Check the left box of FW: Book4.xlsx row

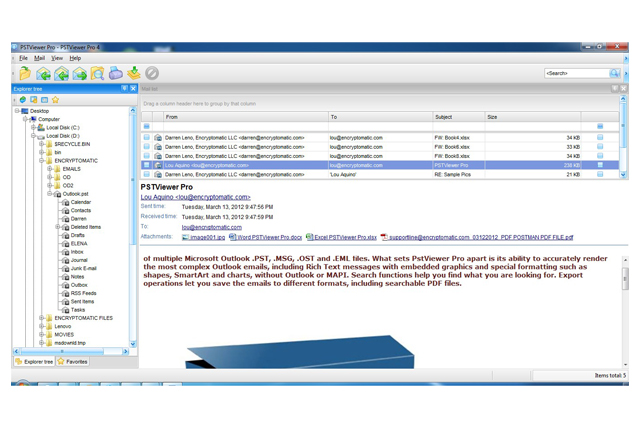147,138
